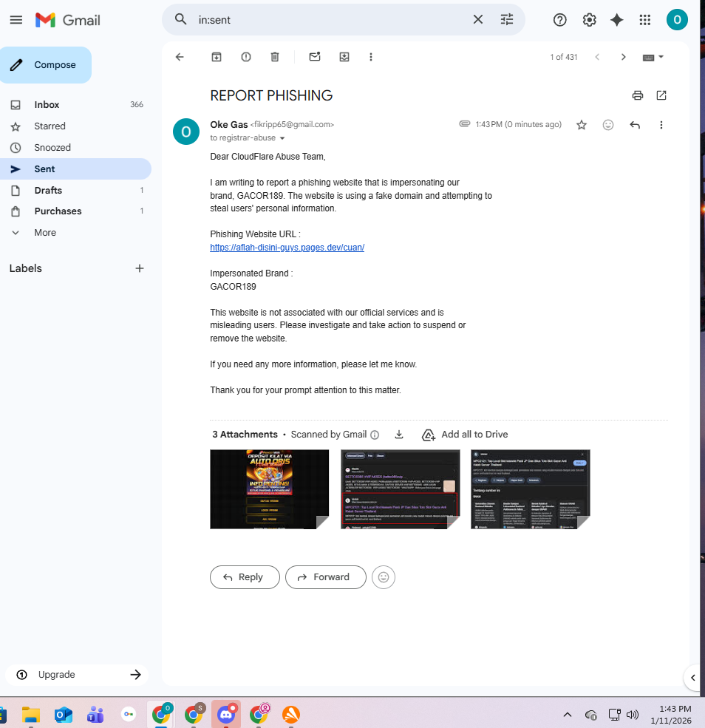Clear the search with the X icon
This screenshot has height=728, width=705.
tap(477, 19)
